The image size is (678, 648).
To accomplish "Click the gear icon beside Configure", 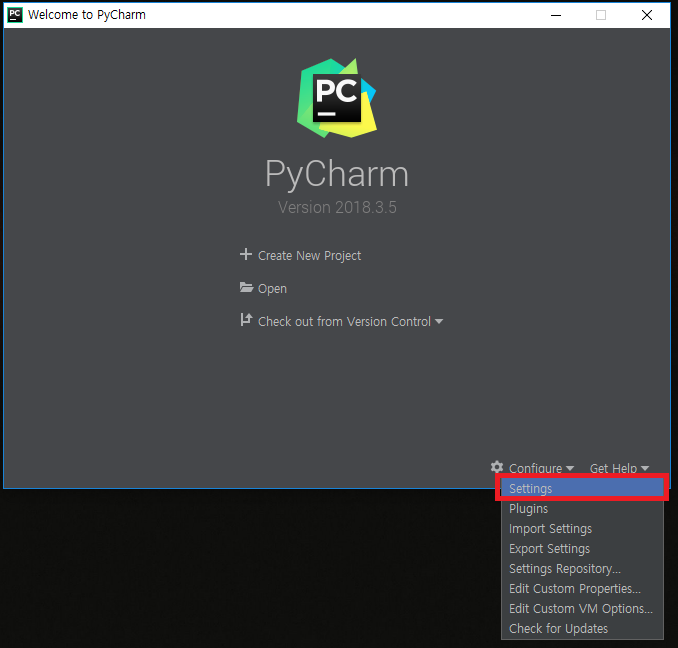I will point(497,467).
